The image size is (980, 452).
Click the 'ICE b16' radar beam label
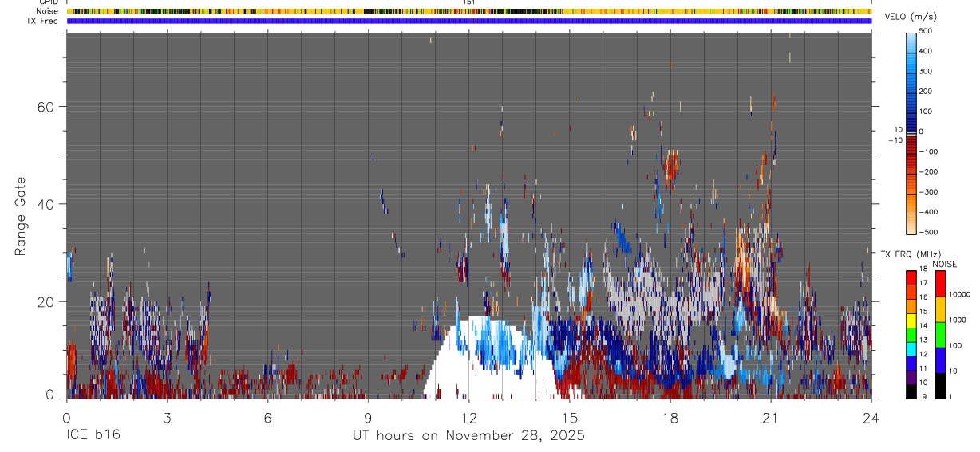93,436
